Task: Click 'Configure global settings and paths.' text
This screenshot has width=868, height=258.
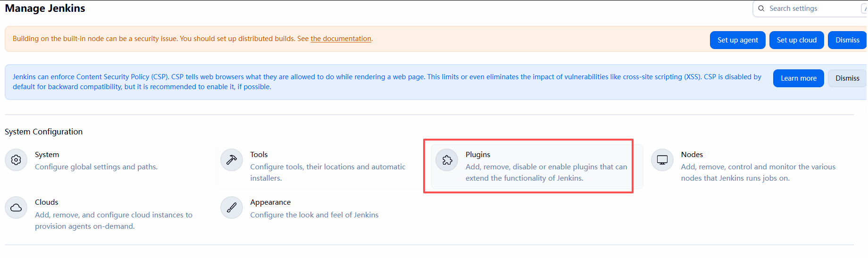Action: [x=96, y=167]
